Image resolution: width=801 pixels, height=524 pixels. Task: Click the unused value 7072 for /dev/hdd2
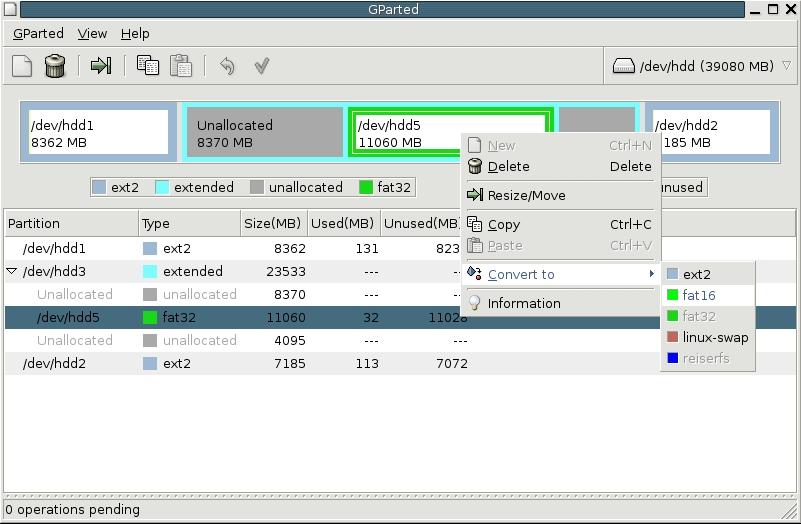(452, 363)
